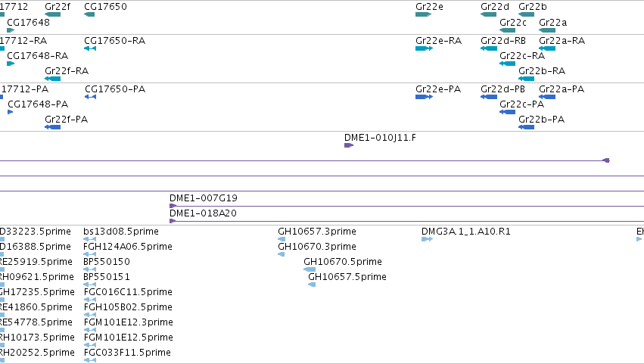644x364 pixels.
Task: Click the Gr22d-RB label text
Action: tap(503, 41)
